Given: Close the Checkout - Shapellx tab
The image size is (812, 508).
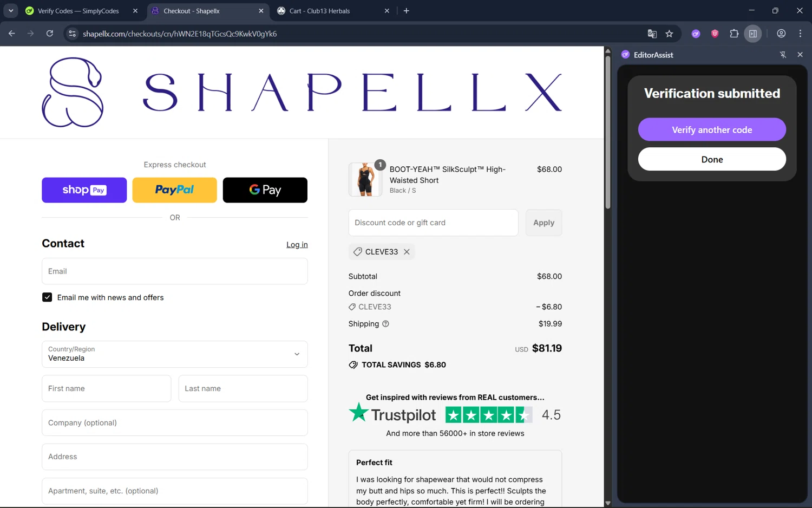Looking at the screenshot, I should (x=261, y=11).
